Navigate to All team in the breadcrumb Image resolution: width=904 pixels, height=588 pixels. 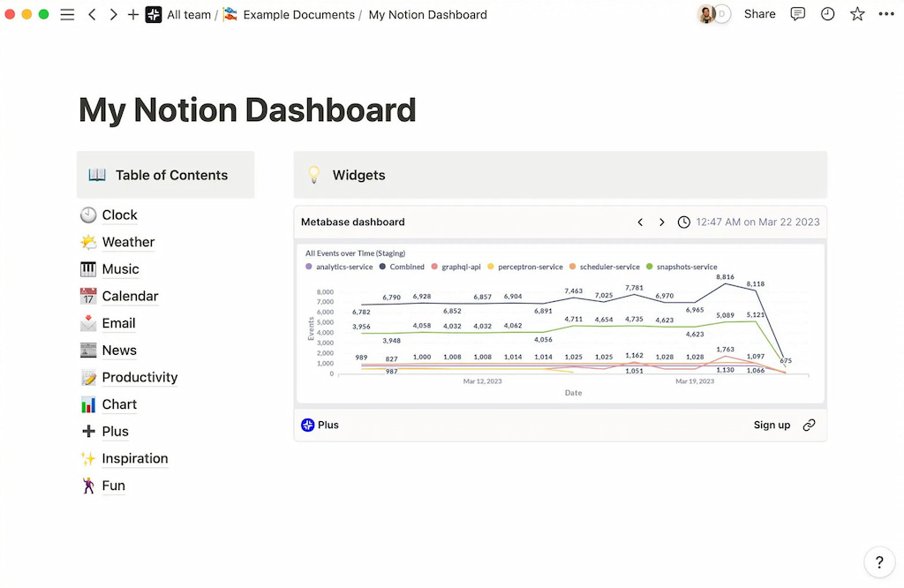(188, 14)
